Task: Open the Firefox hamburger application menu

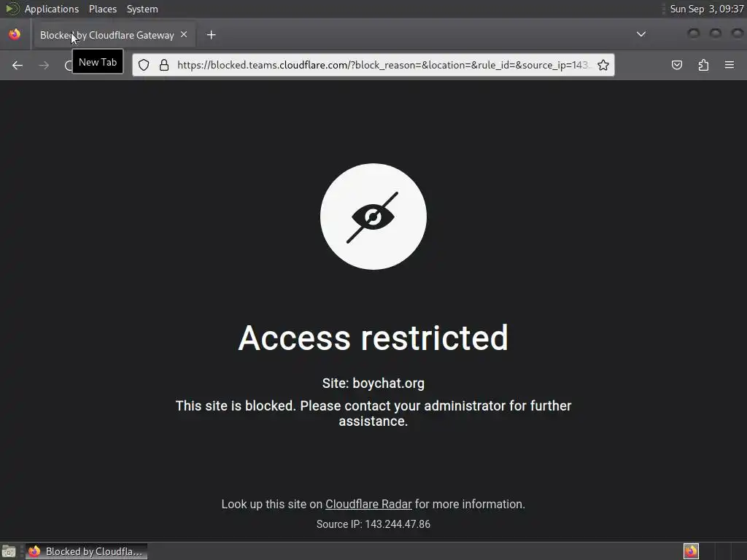Action: pyautogui.click(x=729, y=65)
